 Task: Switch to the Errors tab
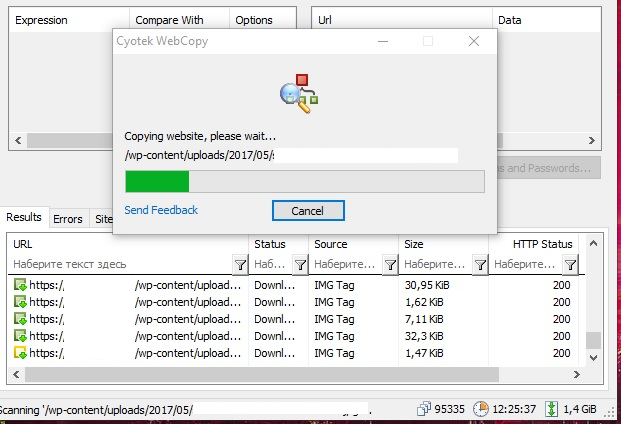click(68, 219)
